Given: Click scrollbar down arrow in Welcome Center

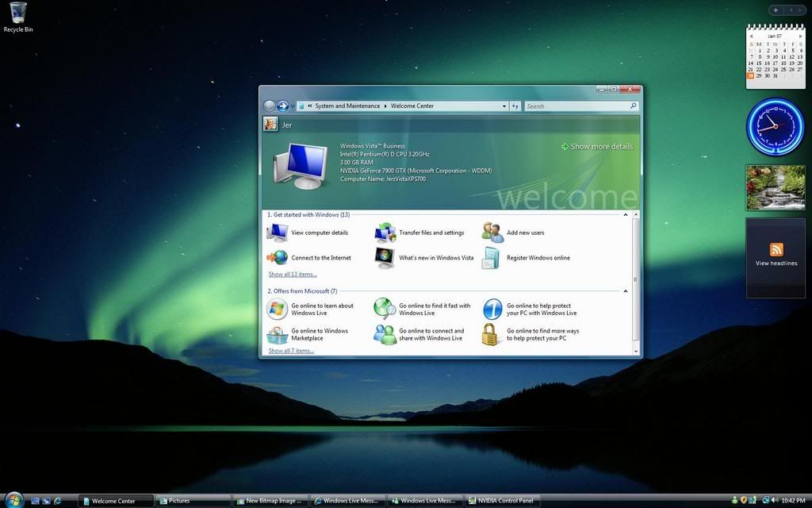Looking at the screenshot, I should click(636, 352).
